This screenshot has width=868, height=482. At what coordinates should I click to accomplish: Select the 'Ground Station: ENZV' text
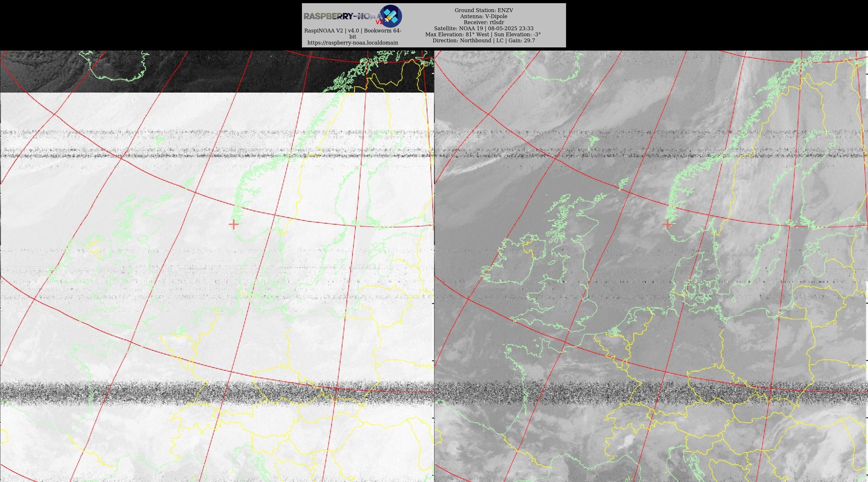(x=484, y=10)
